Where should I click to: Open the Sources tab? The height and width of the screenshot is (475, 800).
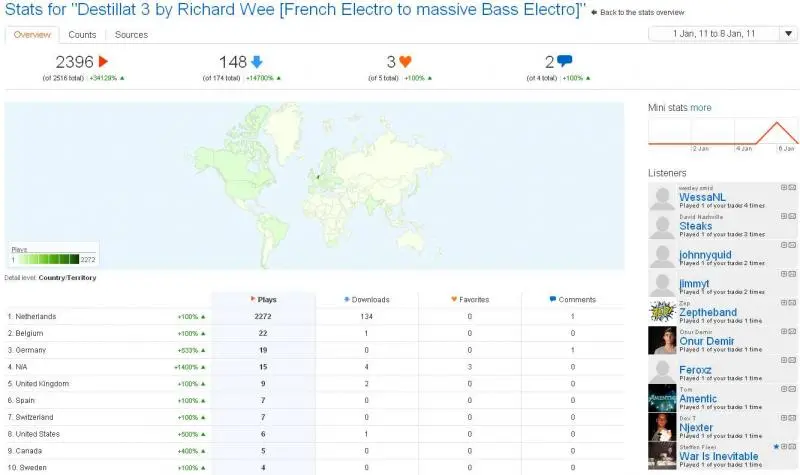(131, 35)
